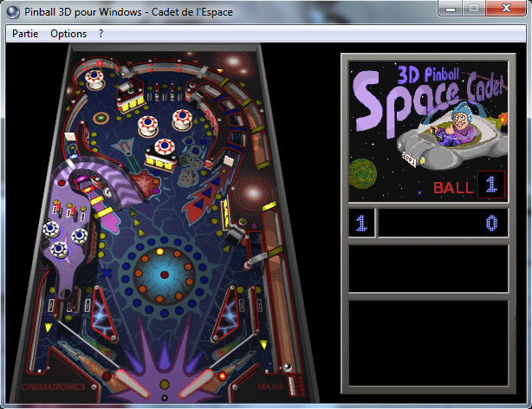532x409 pixels.
Task: Click the Space Cadet logo image
Action: tap(429, 132)
